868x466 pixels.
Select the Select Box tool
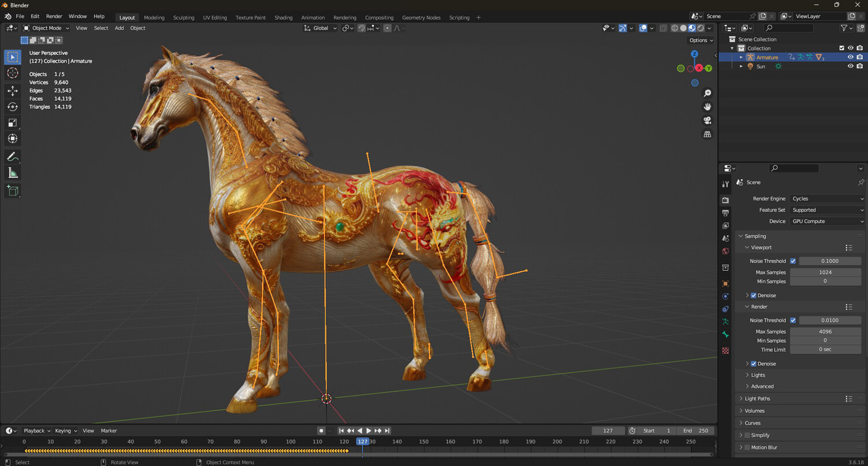(x=13, y=57)
